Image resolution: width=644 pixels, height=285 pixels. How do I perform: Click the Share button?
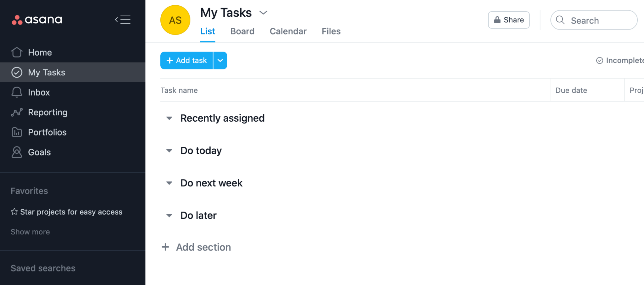click(508, 20)
